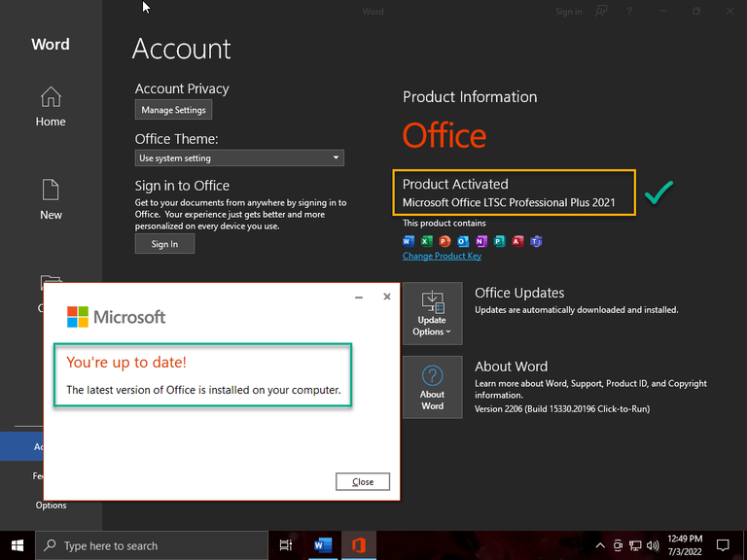Open the volume control in system tray

point(653,545)
